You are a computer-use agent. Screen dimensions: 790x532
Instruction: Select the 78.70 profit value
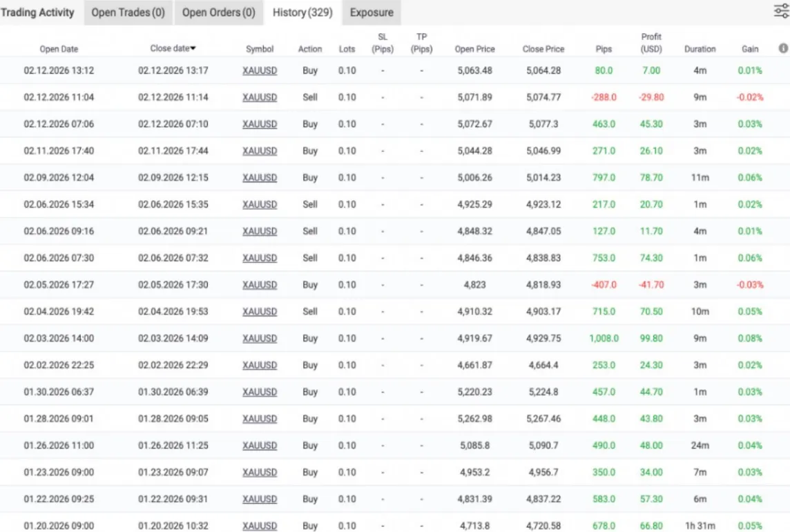[x=651, y=177]
